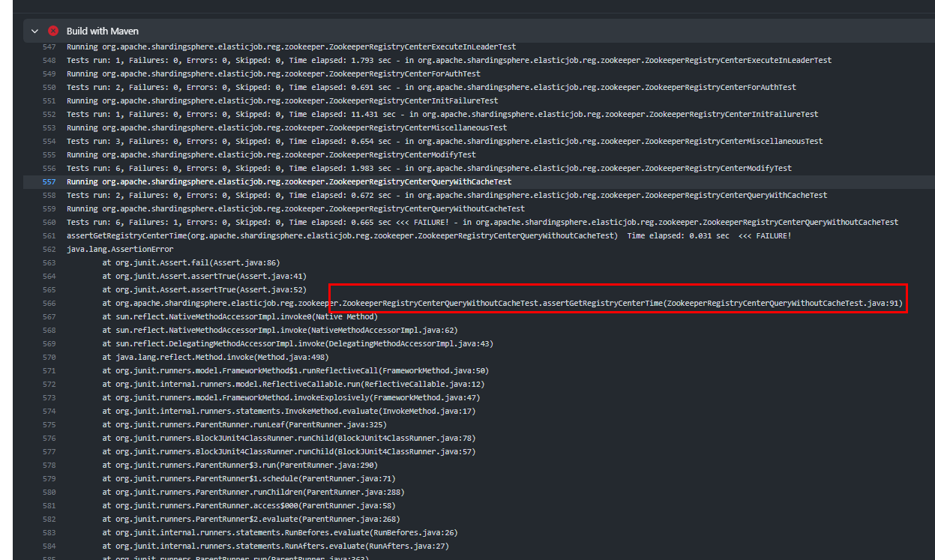Click the 'FrameworkMethod$1.runReflectiveCall' stack line
The height and width of the screenshot is (560, 935).
pyautogui.click(x=295, y=370)
